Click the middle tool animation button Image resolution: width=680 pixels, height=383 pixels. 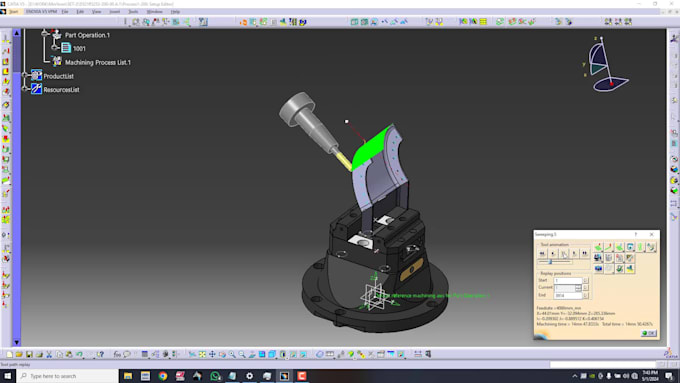(x=564, y=253)
